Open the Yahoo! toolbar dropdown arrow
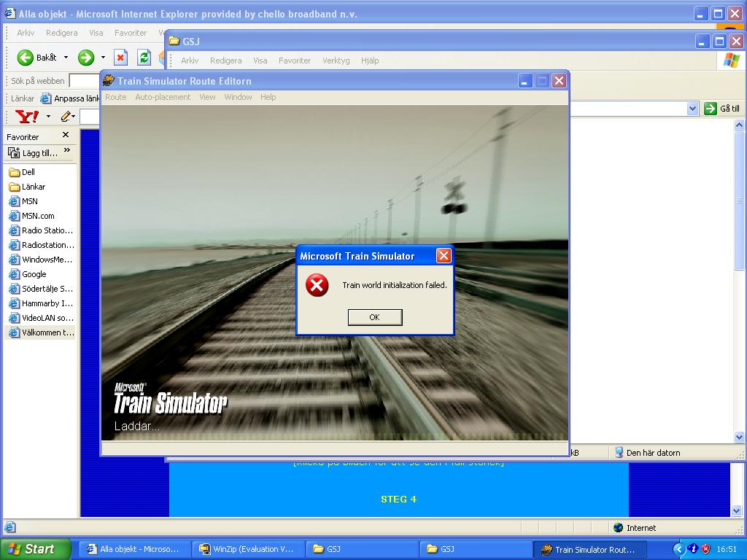747x560 pixels. 48,116
